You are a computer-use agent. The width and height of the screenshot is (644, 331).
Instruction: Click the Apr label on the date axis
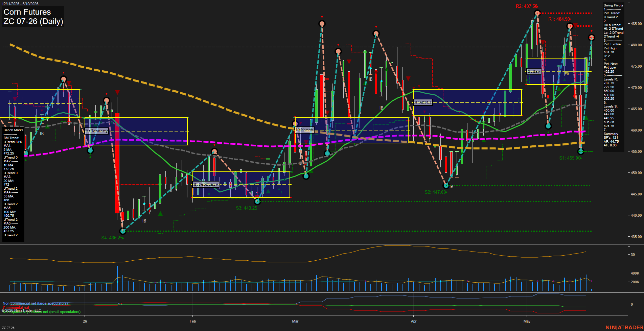(x=414, y=321)
